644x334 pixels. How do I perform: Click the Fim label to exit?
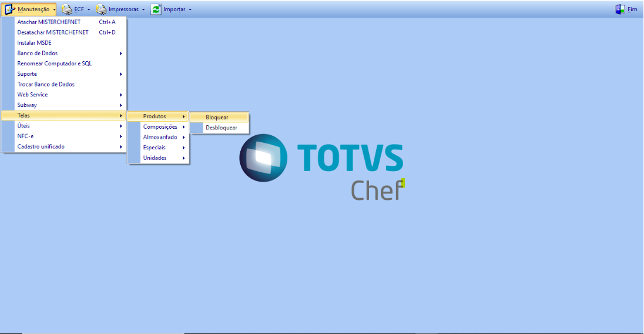coord(632,9)
